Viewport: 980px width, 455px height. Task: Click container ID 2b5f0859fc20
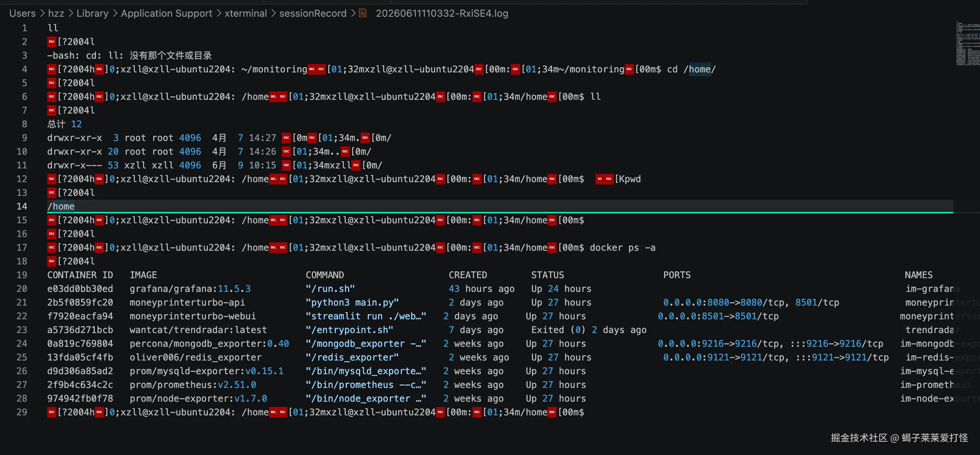[x=80, y=303]
